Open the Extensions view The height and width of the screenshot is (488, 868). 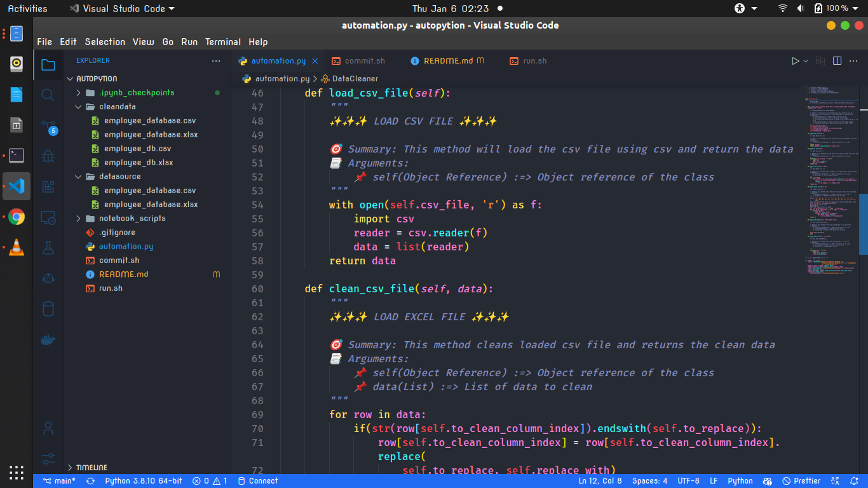point(48,186)
